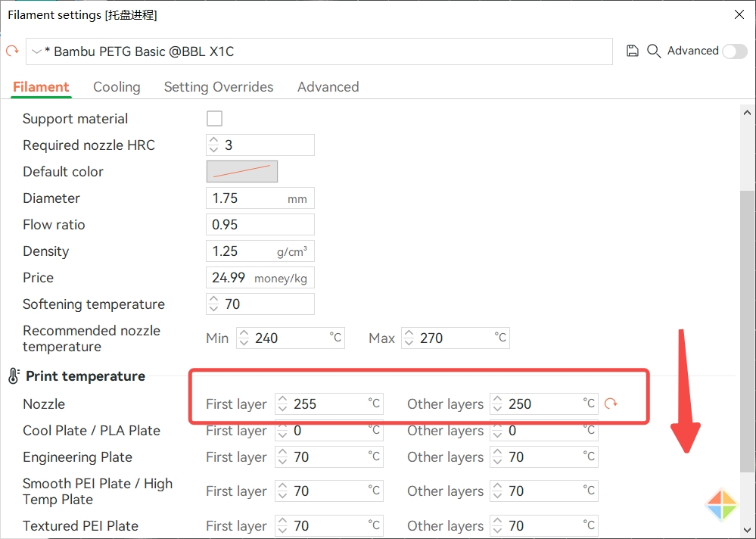
Task: Click the Density 1.25 field
Action: [x=260, y=251]
